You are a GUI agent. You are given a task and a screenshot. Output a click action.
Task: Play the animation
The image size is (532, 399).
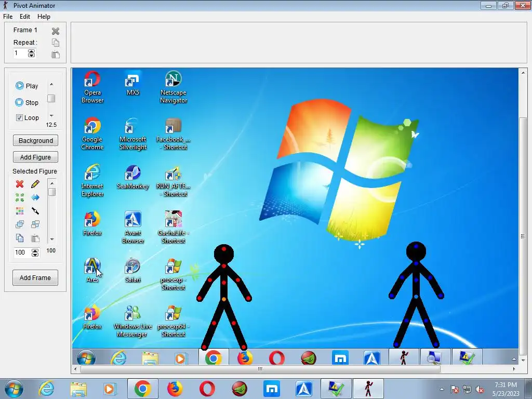pos(27,86)
